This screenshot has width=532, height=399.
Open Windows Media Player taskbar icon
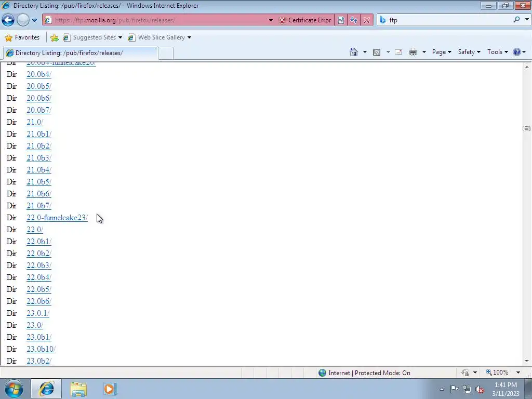click(110, 389)
